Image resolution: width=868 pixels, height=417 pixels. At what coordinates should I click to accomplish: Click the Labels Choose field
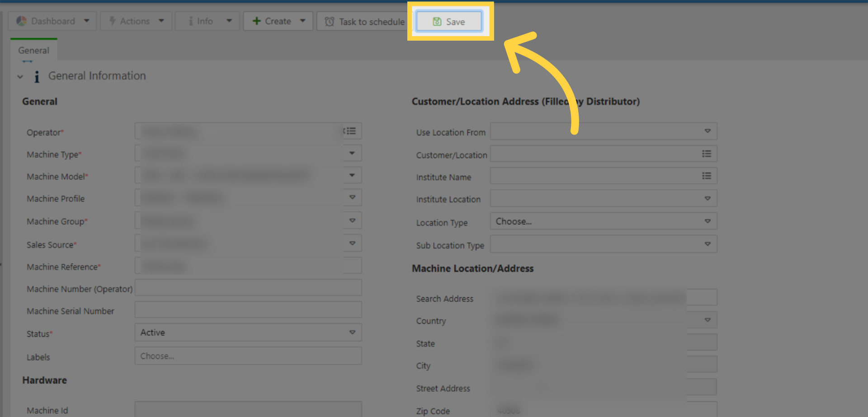pos(248,356)
